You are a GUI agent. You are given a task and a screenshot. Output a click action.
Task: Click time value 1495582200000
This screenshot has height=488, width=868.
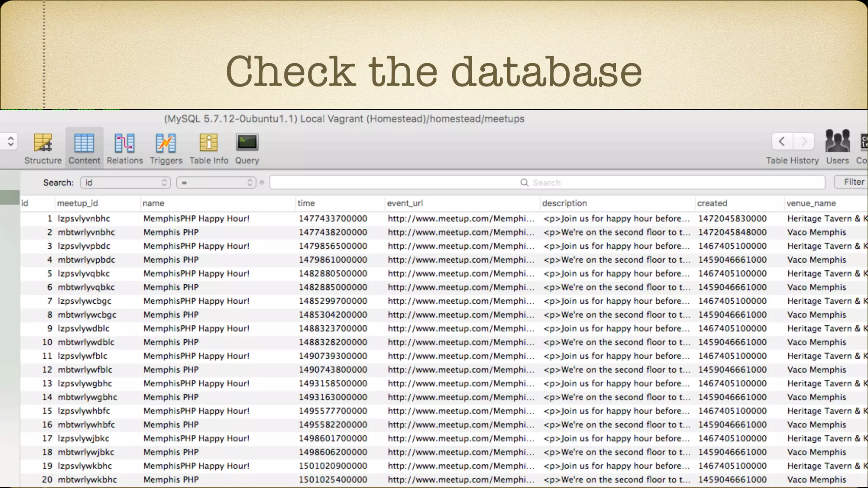pos(333,424)
